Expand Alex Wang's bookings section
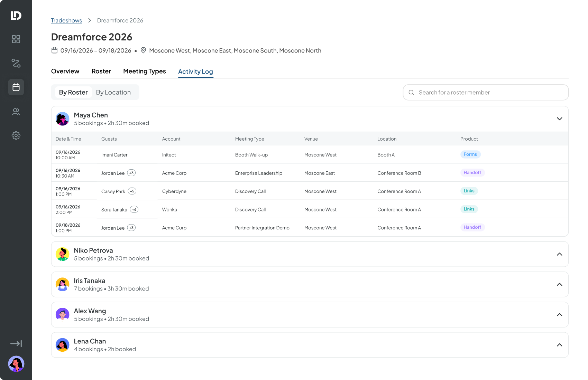This screenshot has width=588, height=380. 559,315
